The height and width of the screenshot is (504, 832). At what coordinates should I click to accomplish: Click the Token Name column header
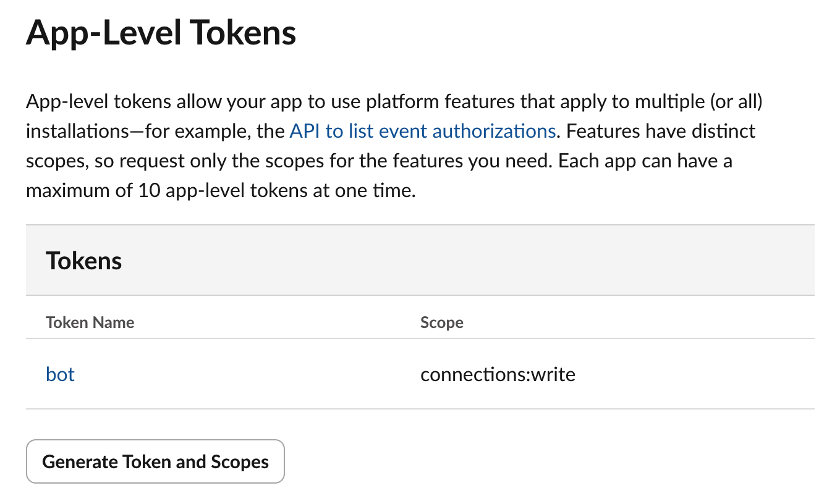click(90, 322)
